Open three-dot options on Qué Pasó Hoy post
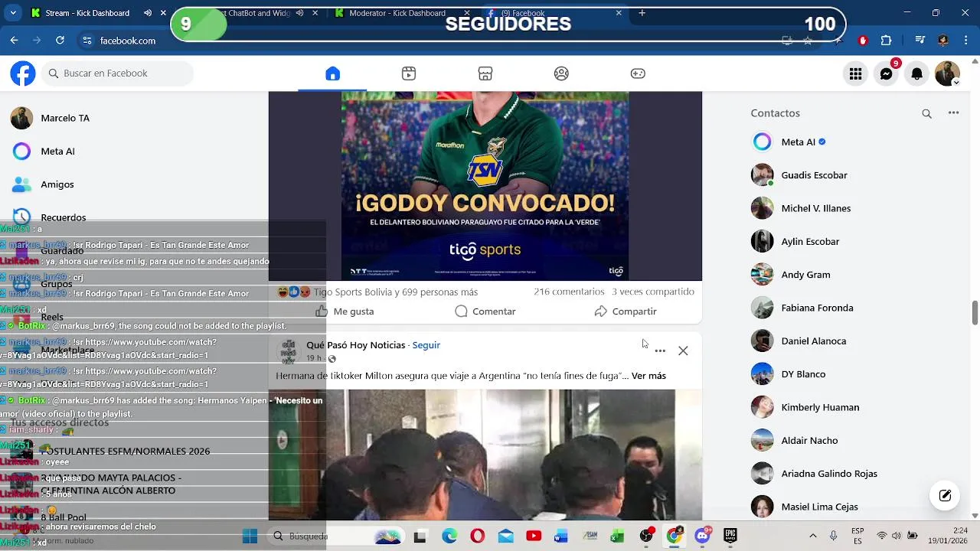The image size is (980, 551). pos(660,350)
